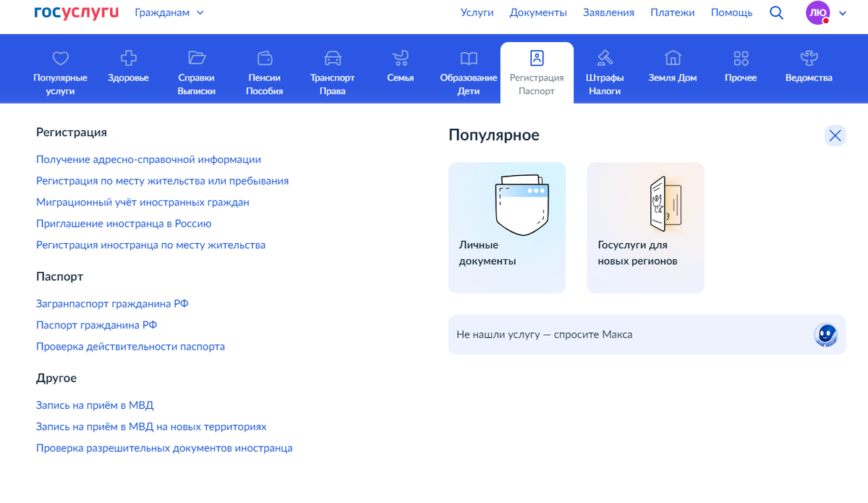The width and height of the screenshot is (868, 503).
Task: Select the Регистрация Паспорт tab
Action: (x=537, y=72)
